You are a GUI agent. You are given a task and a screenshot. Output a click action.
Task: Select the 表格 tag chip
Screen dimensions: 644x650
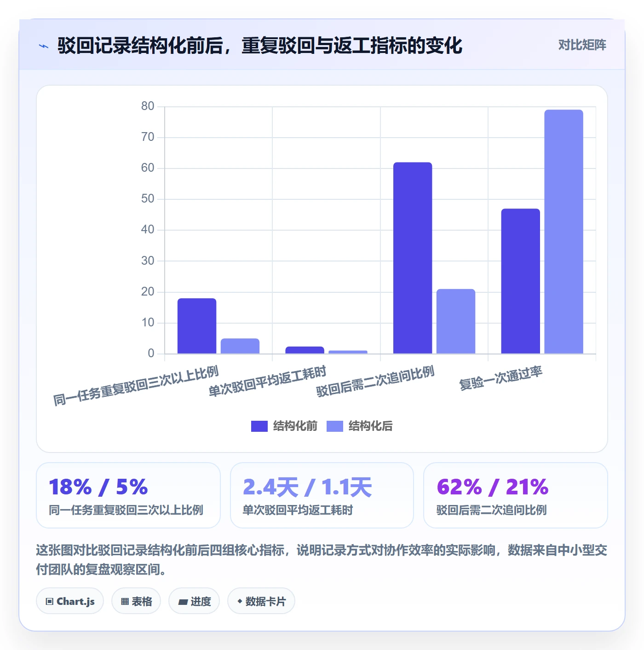pyautogui.click(x=136, y=601)
